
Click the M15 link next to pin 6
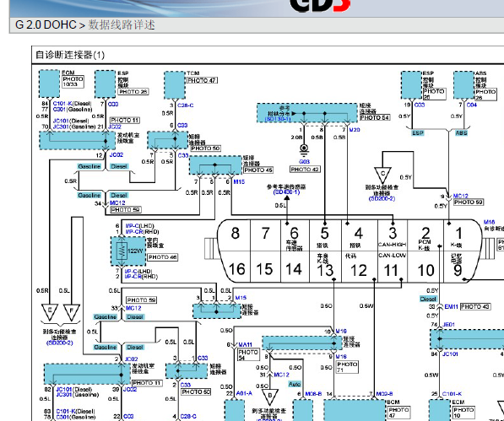click(239, 181)
